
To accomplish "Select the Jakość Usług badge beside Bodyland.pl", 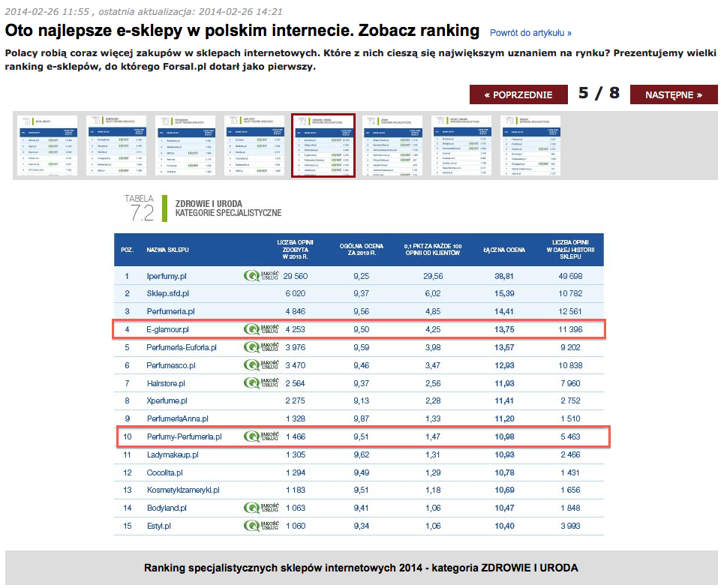I will (x=261, y=508).
